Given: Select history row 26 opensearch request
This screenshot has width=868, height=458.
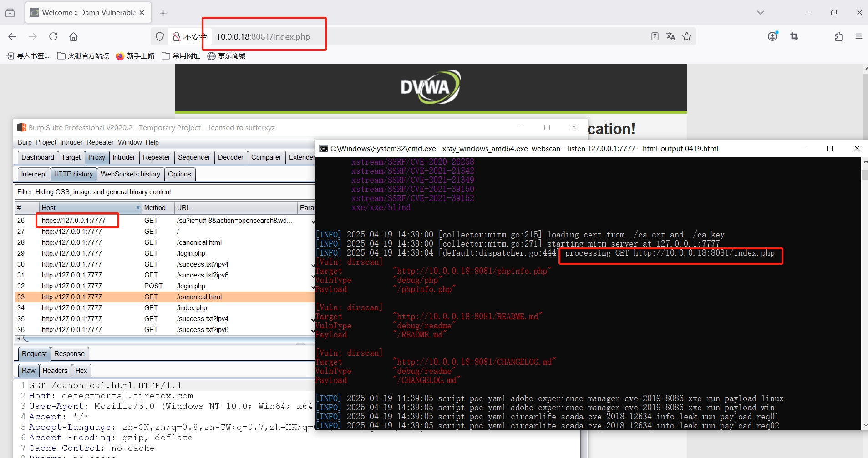Looking at the screenshot, I should 165,221.
